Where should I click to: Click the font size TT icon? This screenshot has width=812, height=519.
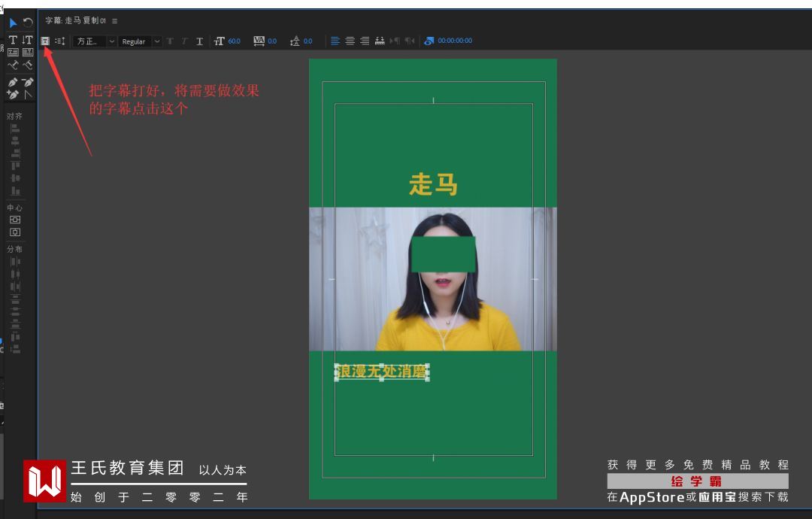click(x=219, y=41)
